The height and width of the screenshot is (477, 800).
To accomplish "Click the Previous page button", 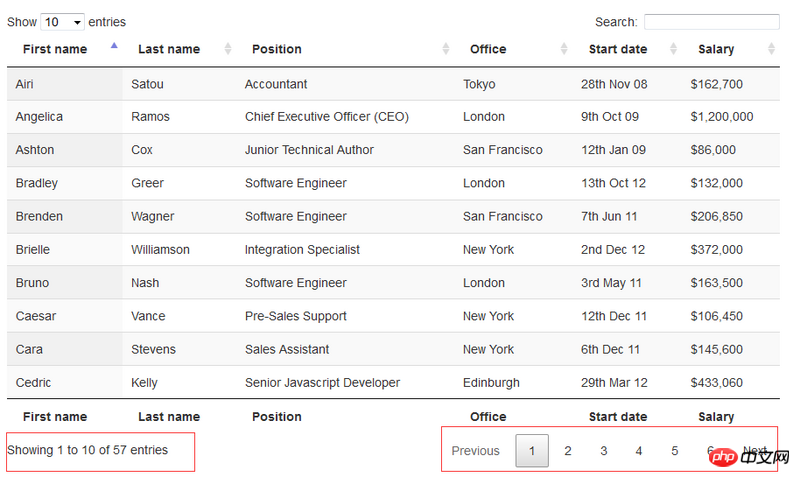I will coord(475,451).
